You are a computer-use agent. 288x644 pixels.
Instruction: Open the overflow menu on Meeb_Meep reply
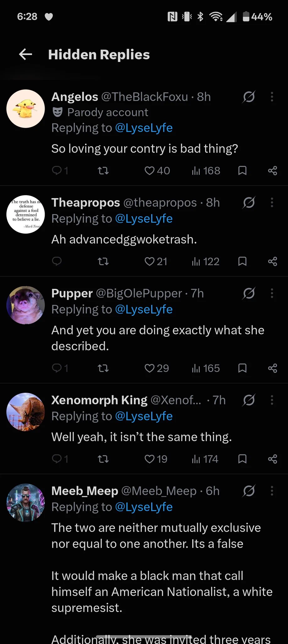tap(272, 491)
